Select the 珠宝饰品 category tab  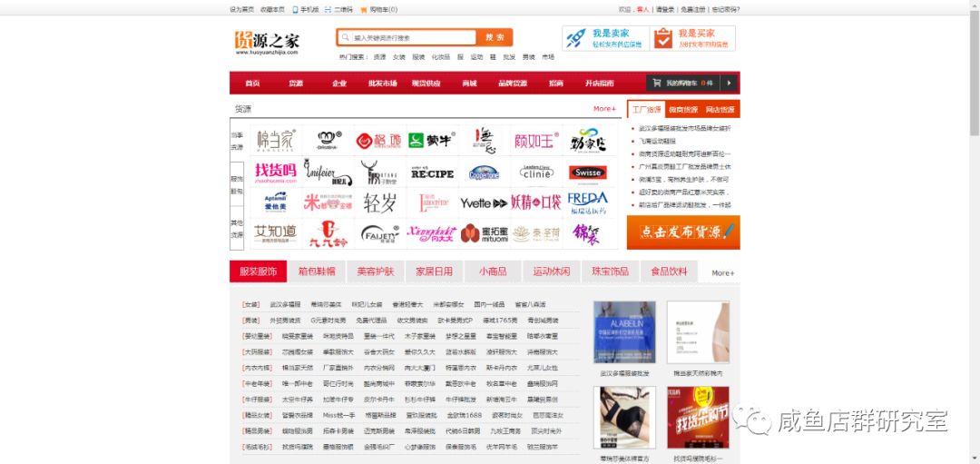[x=610, y=271]
